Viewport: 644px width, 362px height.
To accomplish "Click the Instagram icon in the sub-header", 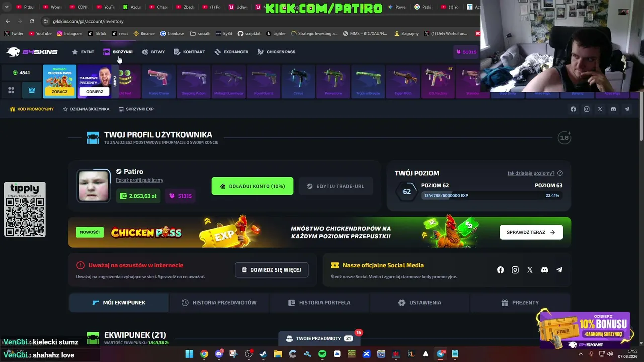I will tap(587, 109).
